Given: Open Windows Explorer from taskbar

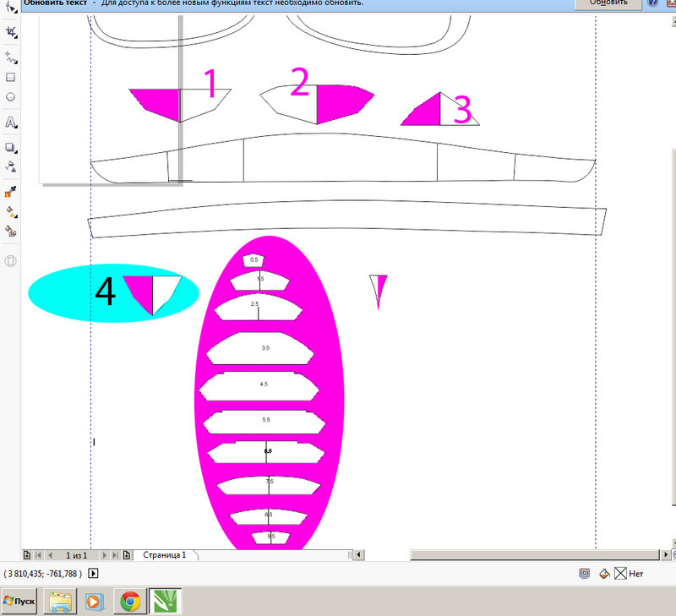Looking at the screenshot, I should pos(60,602).
